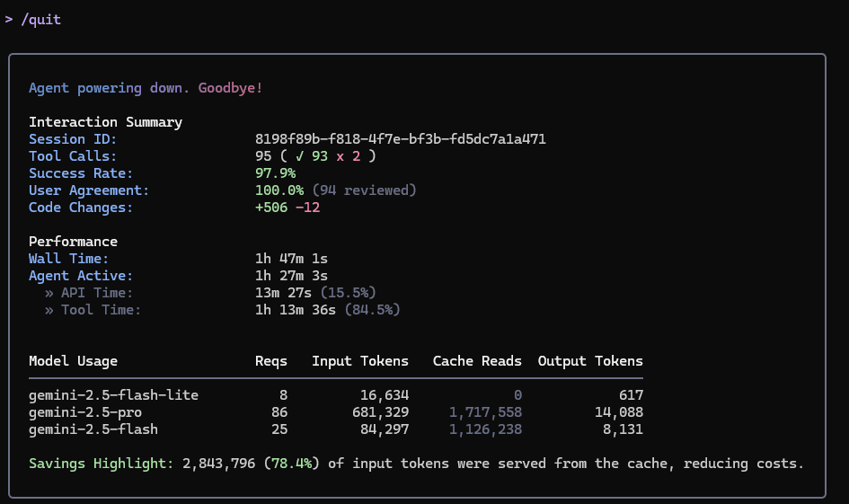Screen dimensions: 849x504
Task: Select the gemini-2.5-pro row name
Action: 85,412
